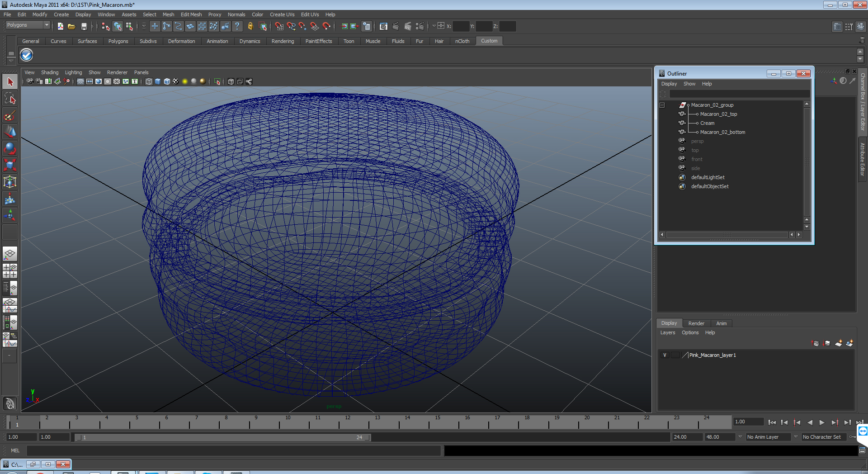Toggle snap to grids magnet
This screenshot has height=474, width=868.
279,27
